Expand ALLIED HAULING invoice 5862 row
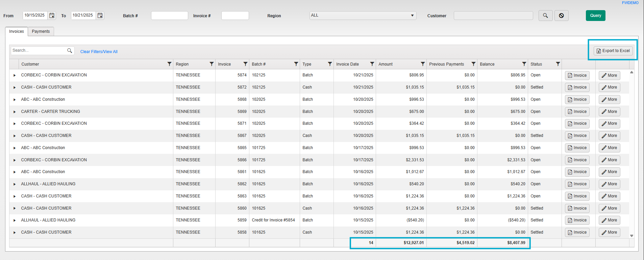Screen dimensions: 644x260 coord(15,184)
